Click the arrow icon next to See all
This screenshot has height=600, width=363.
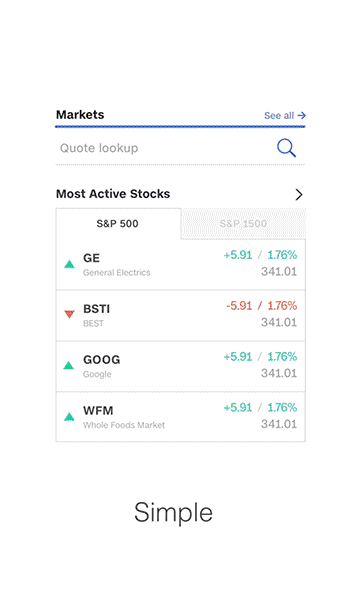pos(302,115)
